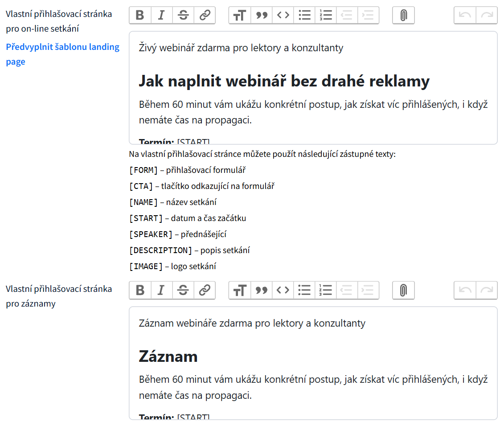The height and width of the screenshot is (426, 504).
Task: Insert link in the on-line setkání editor
Action: [x=205, y=15]
